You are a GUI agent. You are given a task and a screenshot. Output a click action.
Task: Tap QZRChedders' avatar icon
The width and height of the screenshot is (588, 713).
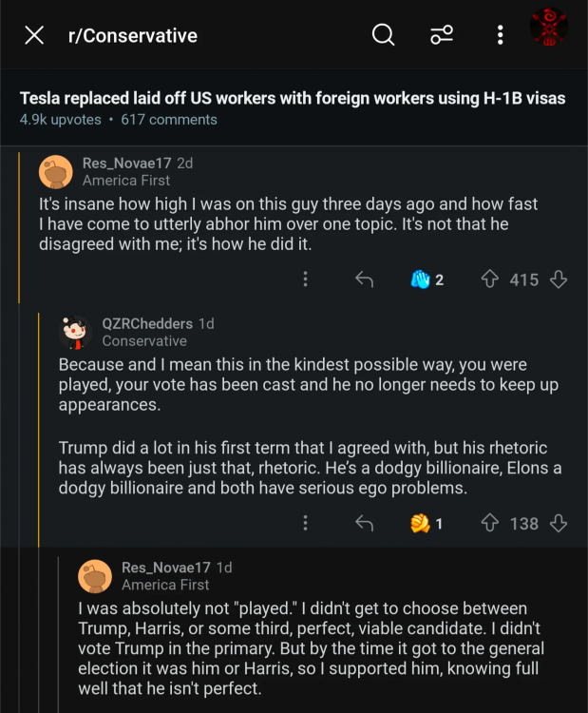pyautogui.click(x=75, y=332)
